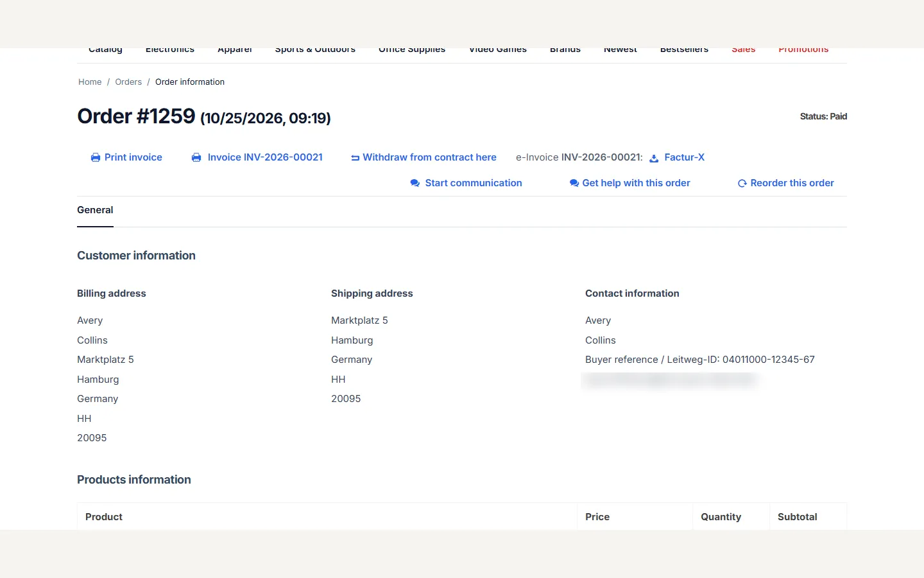
Task: Click the Order information breadcrumb text
Action: (190, 82)
